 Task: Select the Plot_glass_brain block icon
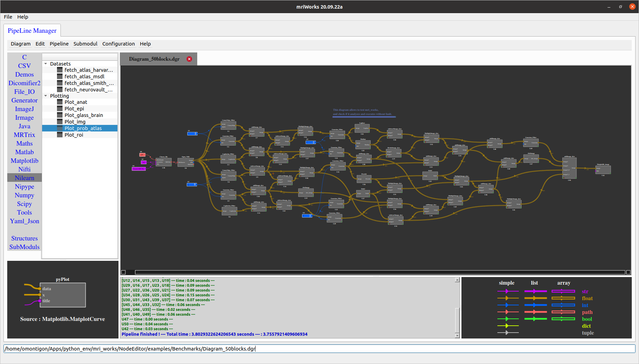tap(60, 115)
